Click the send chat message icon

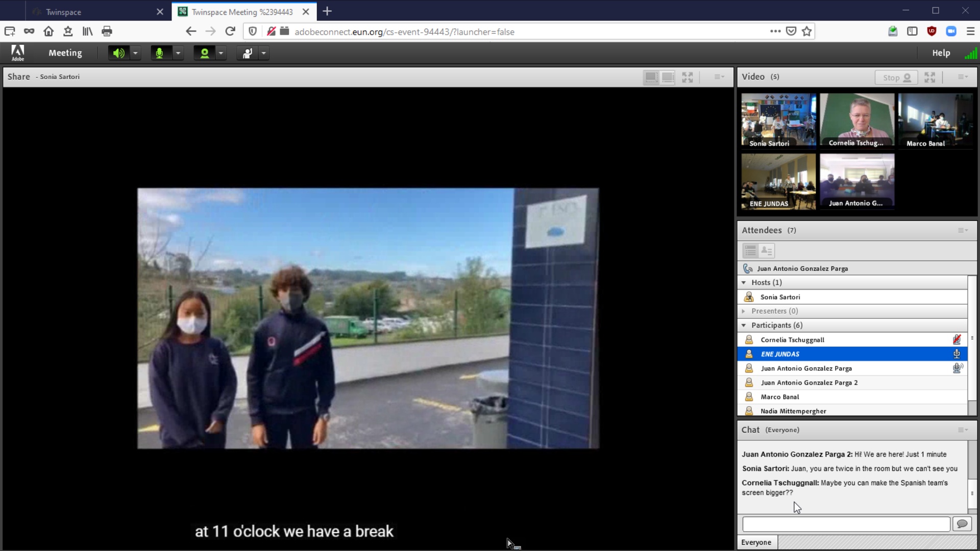tap(962, 524)
